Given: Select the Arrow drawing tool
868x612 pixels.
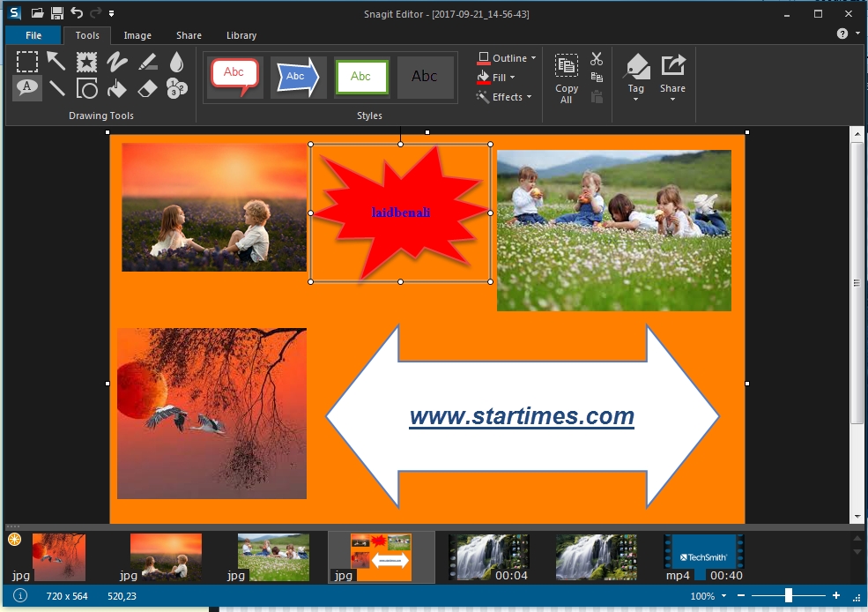Looking at the screenshot, I should [x=56, y=61].
